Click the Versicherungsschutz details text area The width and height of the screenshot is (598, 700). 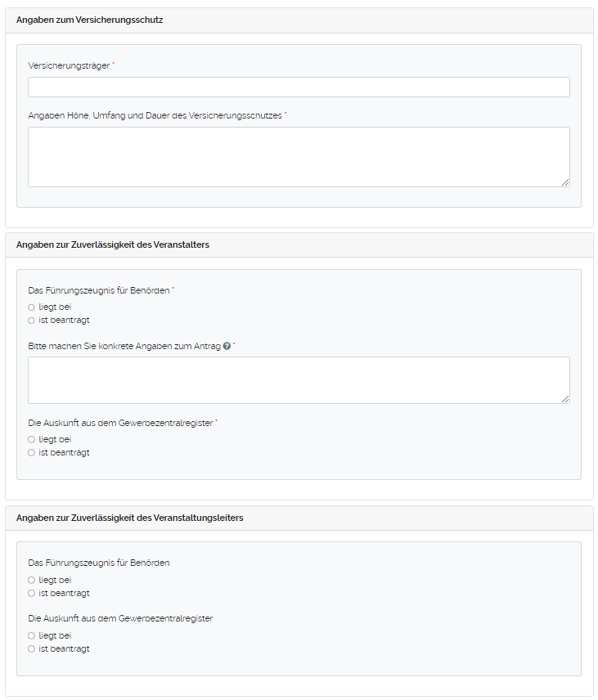coord(299,155)
